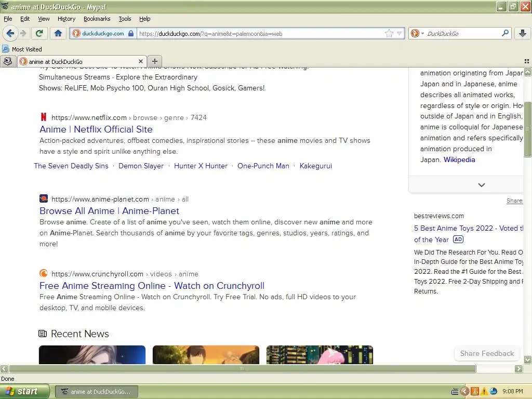Click the Netflix favicon next to netflix.com URL
532x399 pixels.
point(43,117)
